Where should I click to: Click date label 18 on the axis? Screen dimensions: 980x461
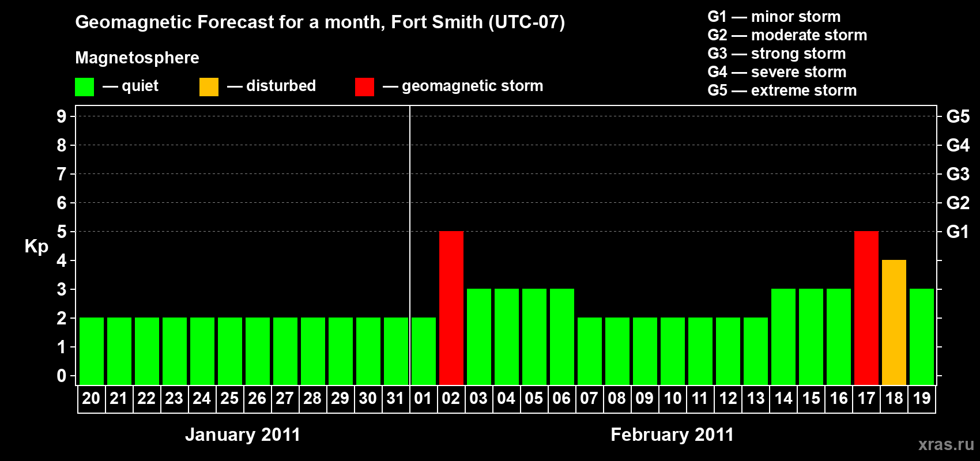point(894,398)
